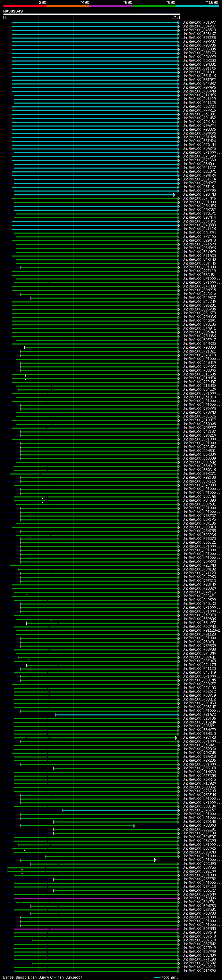
Task: Select the UniRef100_O74175 label
Action: pyautogui.click(x=199, y=665)
